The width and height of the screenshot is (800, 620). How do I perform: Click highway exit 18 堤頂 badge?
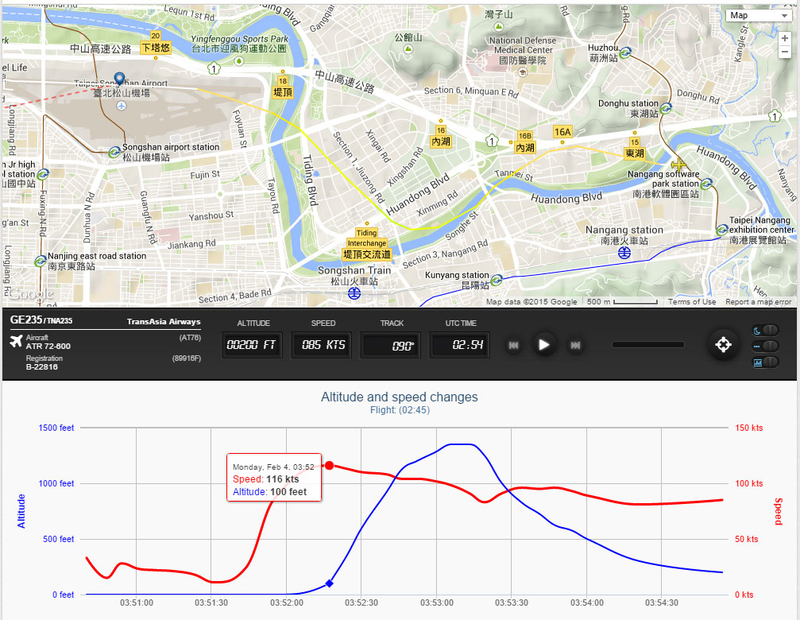tap(283, 88)
